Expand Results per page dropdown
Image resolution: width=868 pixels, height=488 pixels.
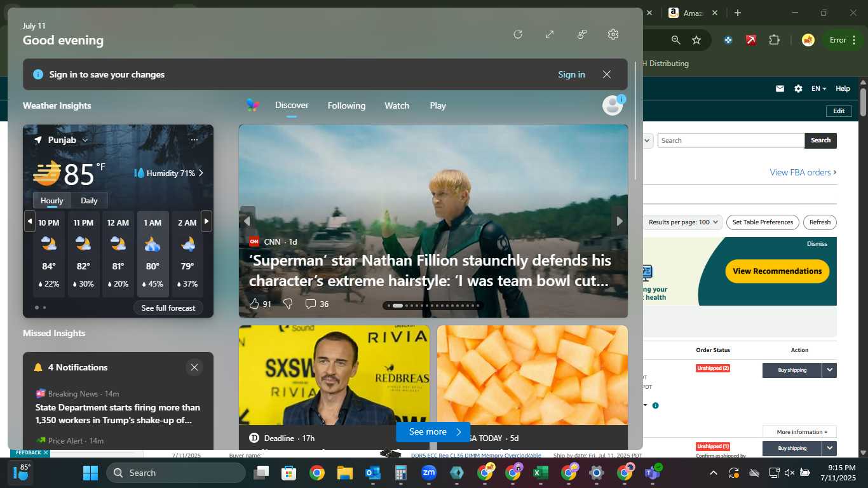(x=684, y=222)
